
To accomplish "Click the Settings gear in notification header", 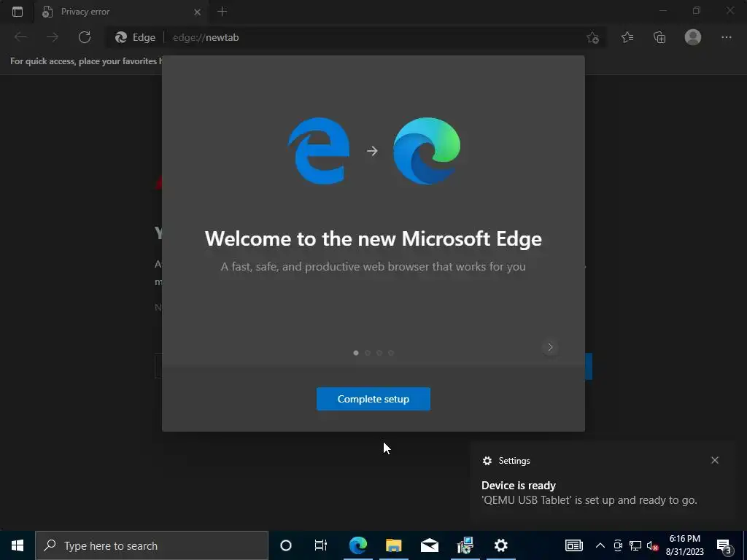I will pyautogui.click(x=487, y=461).
